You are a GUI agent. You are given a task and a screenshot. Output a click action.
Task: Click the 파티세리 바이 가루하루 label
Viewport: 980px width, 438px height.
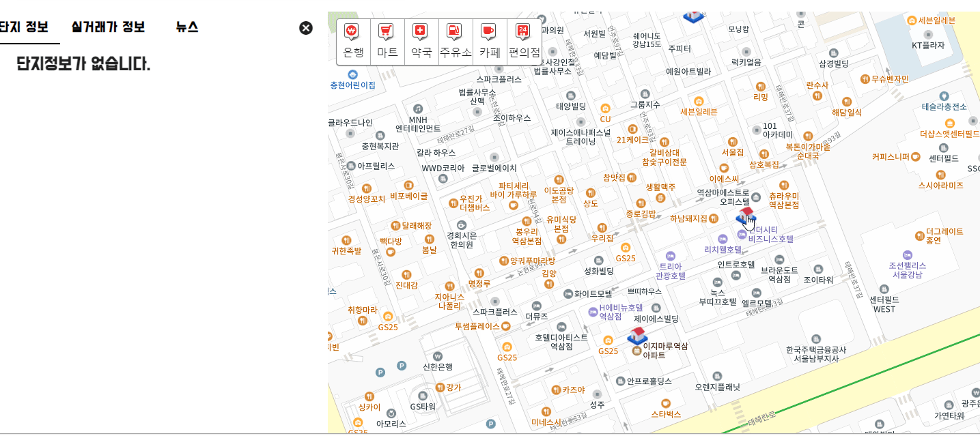(x=514, y=190)
